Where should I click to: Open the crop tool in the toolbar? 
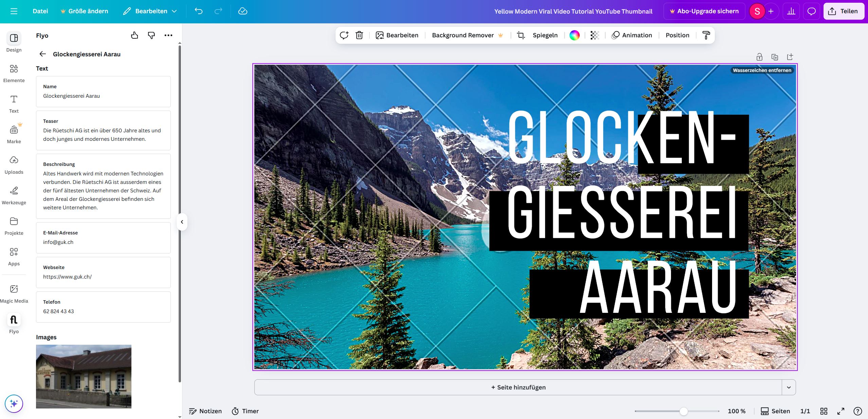pos(520,35)
